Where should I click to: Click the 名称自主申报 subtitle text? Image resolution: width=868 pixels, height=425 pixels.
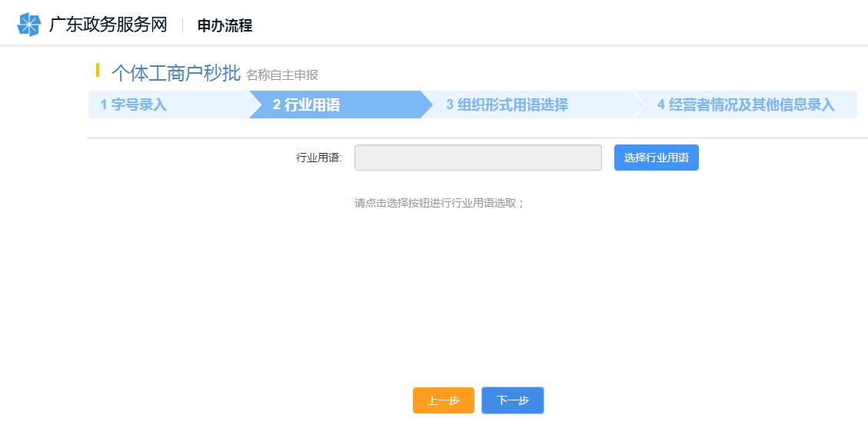281,75
